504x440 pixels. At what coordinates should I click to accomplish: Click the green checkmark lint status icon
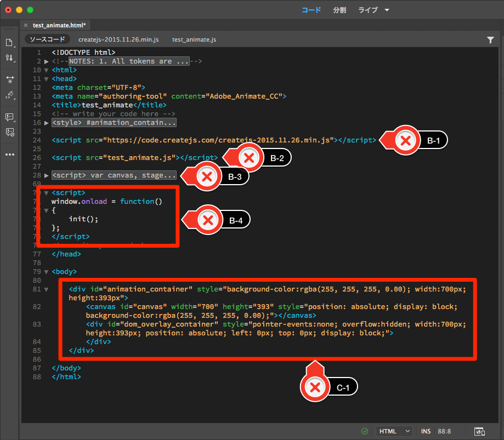365,431
